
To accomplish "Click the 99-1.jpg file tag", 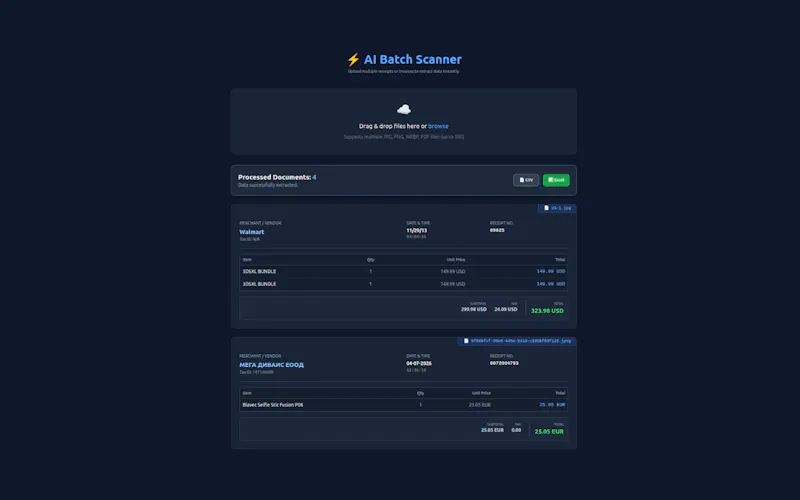I will coord(557,208).
